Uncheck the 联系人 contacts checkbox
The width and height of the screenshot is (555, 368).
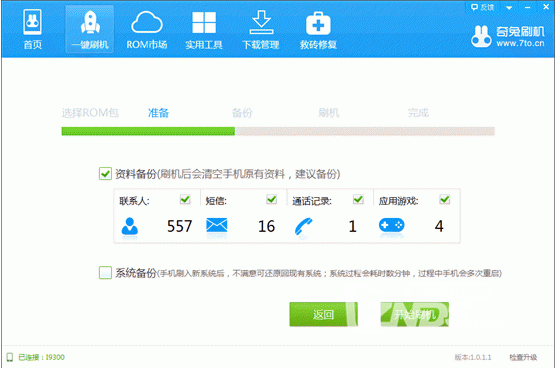[x=185, y=200]
